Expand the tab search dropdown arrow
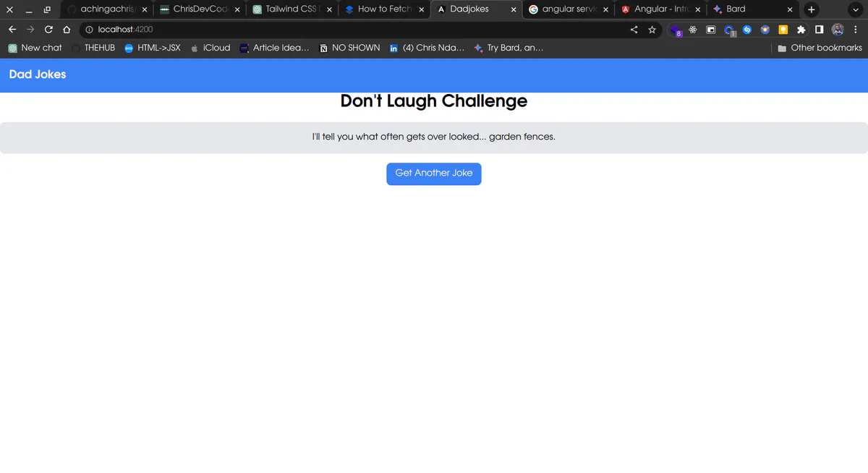Screen dimensions: 868x473 [856, 9]
